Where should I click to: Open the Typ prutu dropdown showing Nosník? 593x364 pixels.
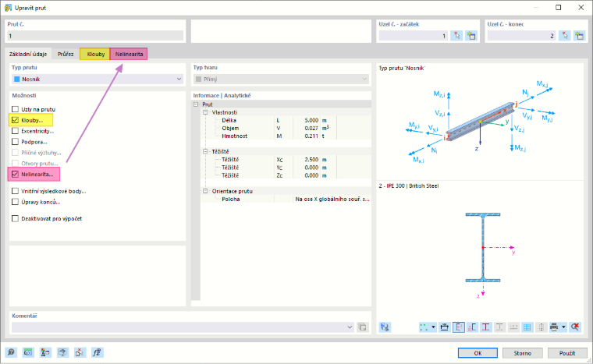(x=98, y=79)
